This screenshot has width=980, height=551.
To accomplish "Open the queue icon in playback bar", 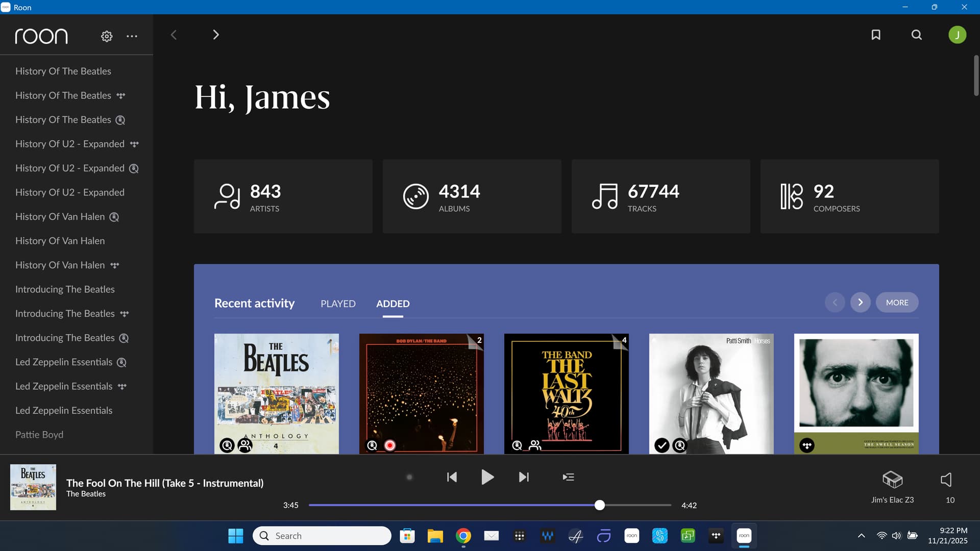I will coord(568,477).
